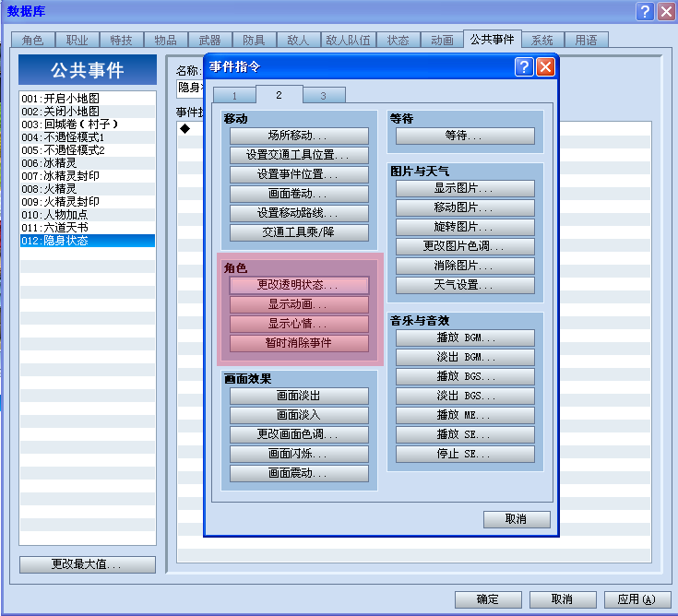
Task: Select common event 006:冰精灵
Action: pos(88,163)
